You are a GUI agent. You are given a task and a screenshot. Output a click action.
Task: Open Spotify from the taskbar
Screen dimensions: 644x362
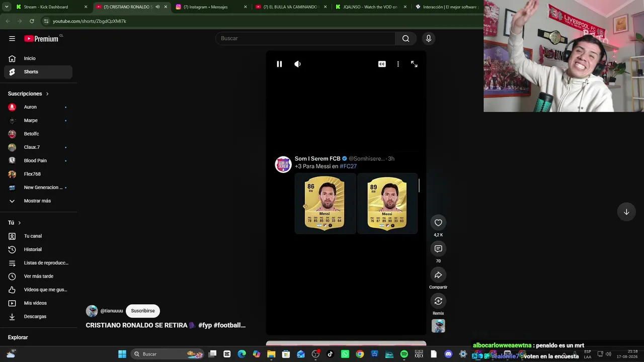tap(404, 354)
